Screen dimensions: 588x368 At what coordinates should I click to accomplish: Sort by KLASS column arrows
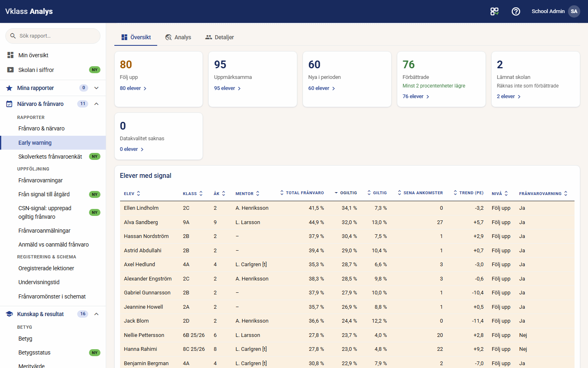[x=201, y=193]
